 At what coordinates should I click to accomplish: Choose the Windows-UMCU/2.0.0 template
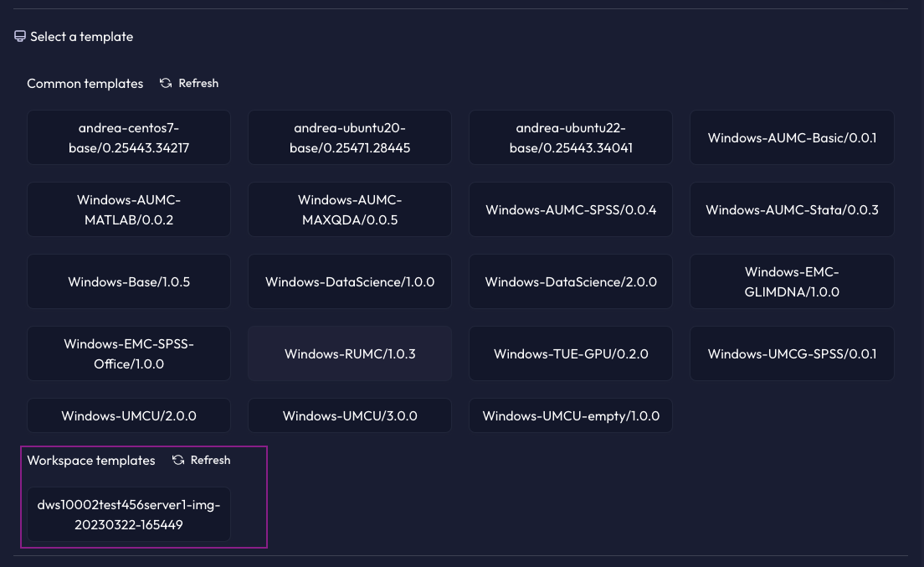128,415
